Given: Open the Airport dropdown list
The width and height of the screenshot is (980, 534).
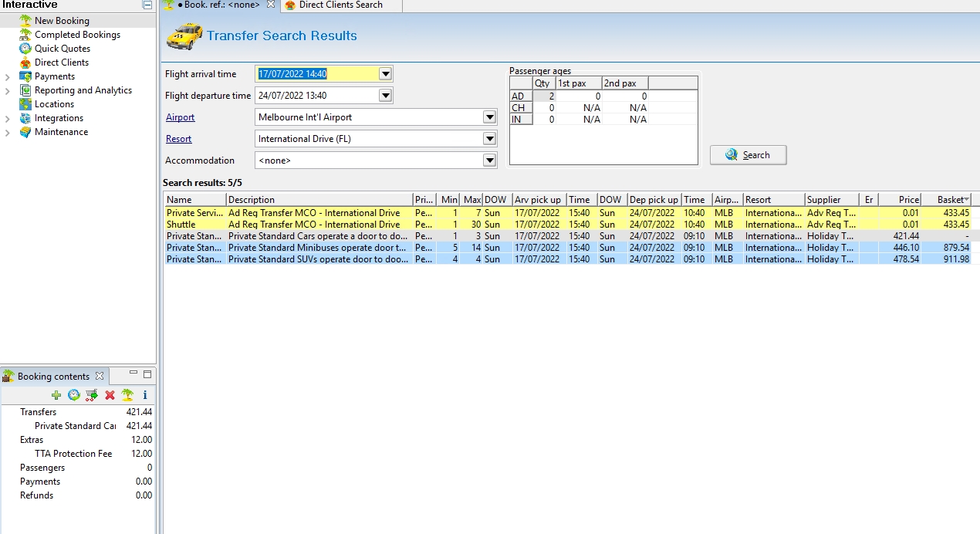Looking at the screenshot, I should tap(489, 117).
